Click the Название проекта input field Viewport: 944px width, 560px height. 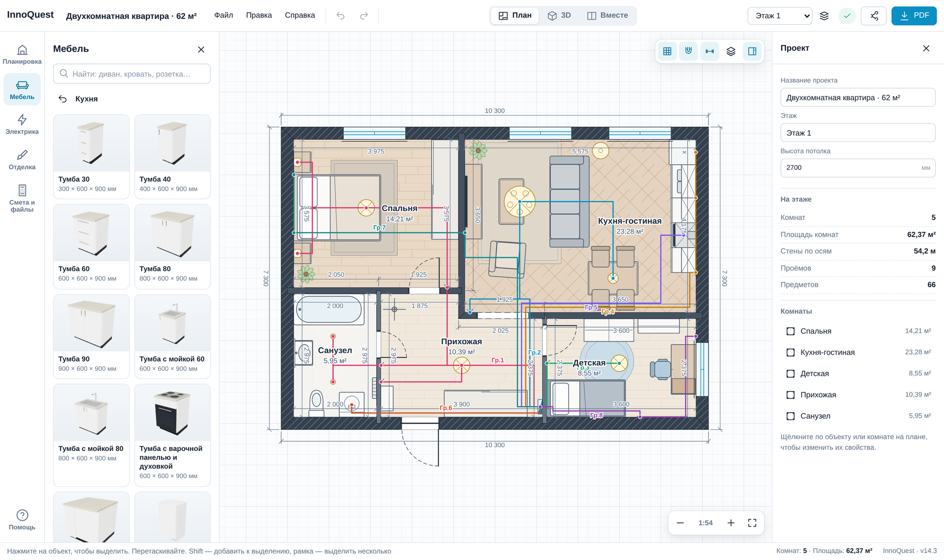858,97
